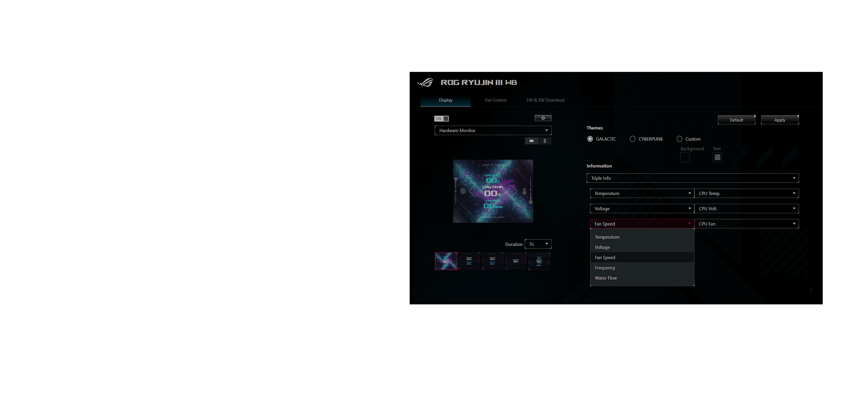Select the second layout thumbnail
The width and height of the screenshot is (868, 402).
click(x=469, y=261)
